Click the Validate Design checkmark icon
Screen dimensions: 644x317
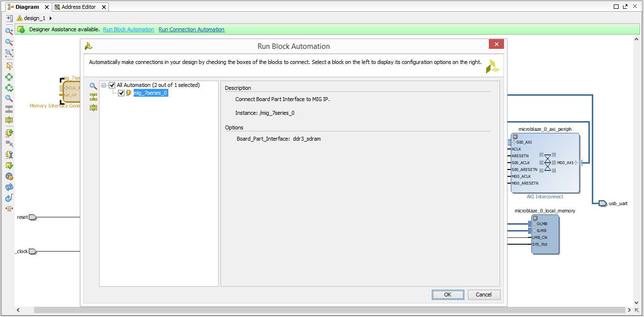pos(9,166)
